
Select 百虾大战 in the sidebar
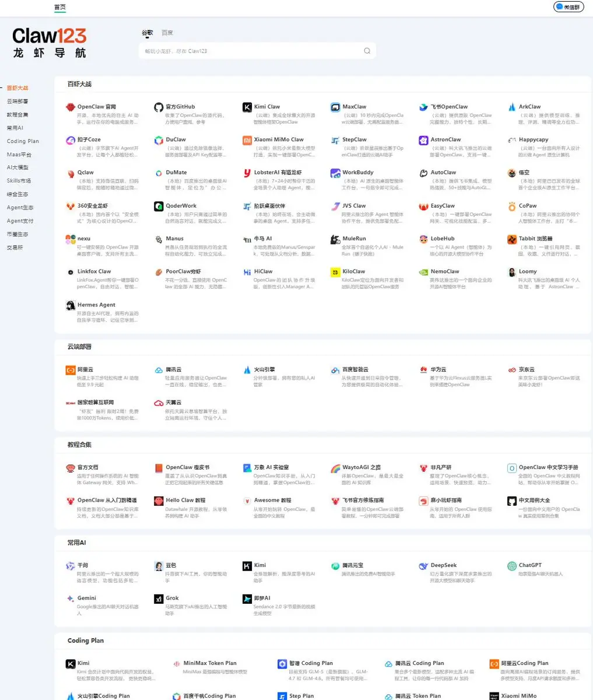point(17,88)
